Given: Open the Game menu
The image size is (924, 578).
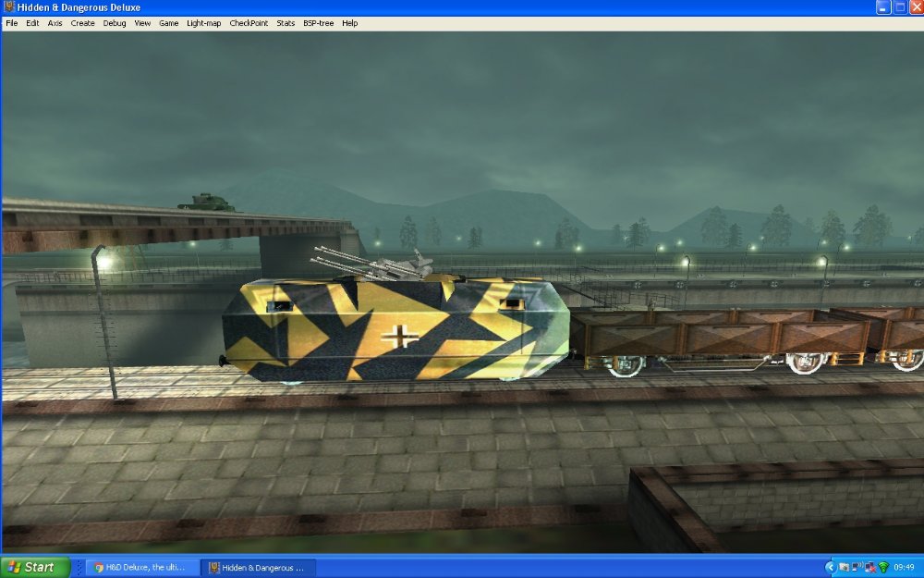Looking at the screenshot, I should 168,23.
